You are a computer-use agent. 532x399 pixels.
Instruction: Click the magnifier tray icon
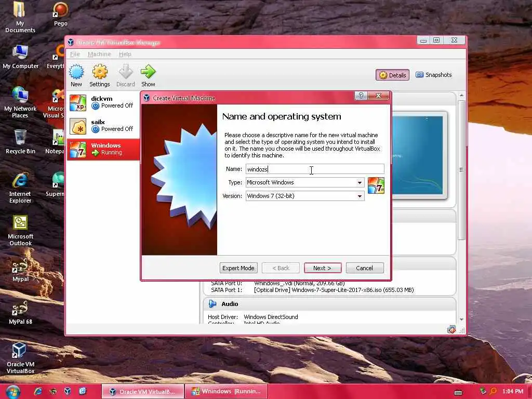pos(494,391)
